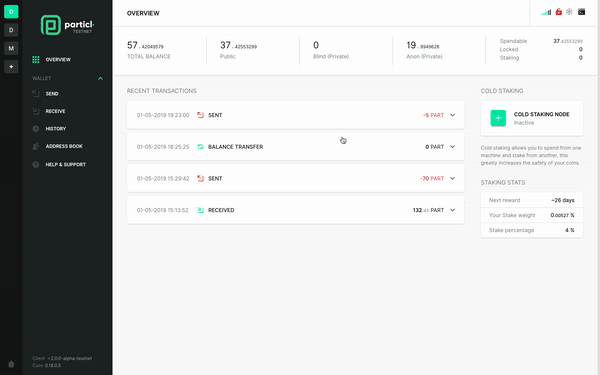
Task: Click the date 01-05-2019 15:13:52
Action: coord(163,210)
